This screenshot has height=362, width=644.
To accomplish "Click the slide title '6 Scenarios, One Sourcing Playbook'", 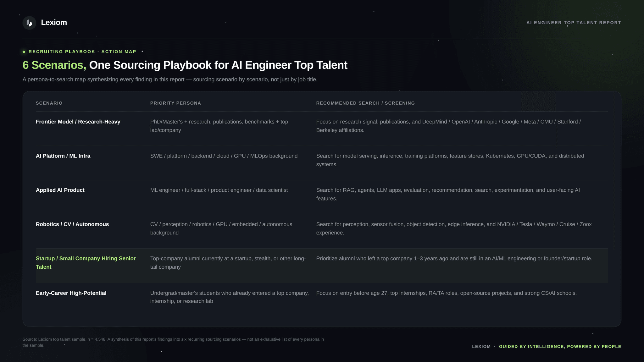I will pos(185,65).
